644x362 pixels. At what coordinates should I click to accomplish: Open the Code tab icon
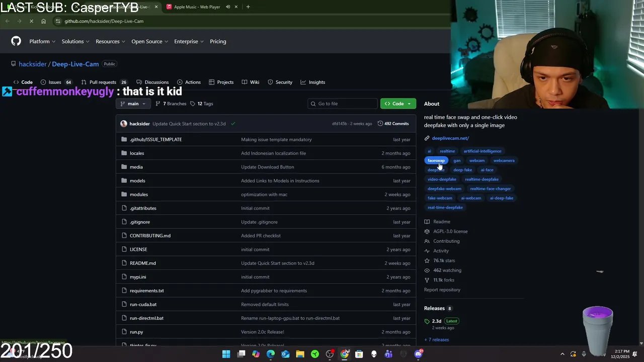click(16, 82)
